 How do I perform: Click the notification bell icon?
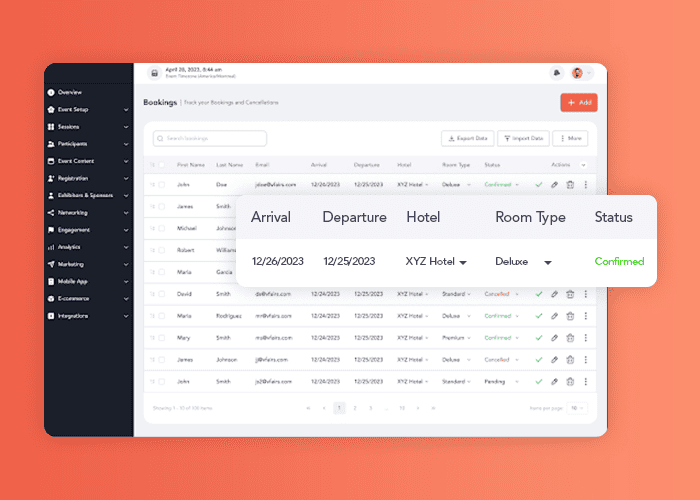click(x=556, y=73)
